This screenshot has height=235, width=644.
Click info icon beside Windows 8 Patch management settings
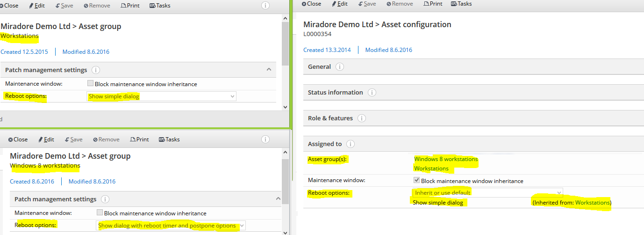click(105, 199)
